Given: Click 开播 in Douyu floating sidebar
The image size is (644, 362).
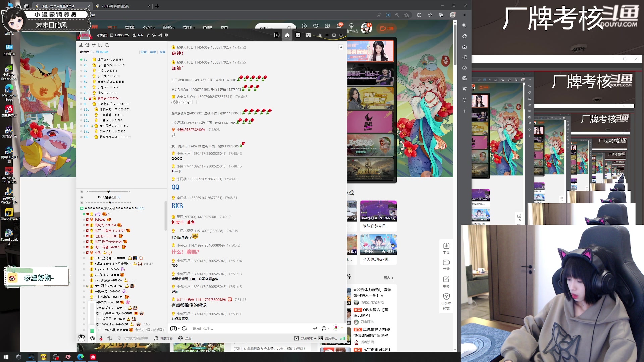Looking at the screenshot, I should point(446,265).
